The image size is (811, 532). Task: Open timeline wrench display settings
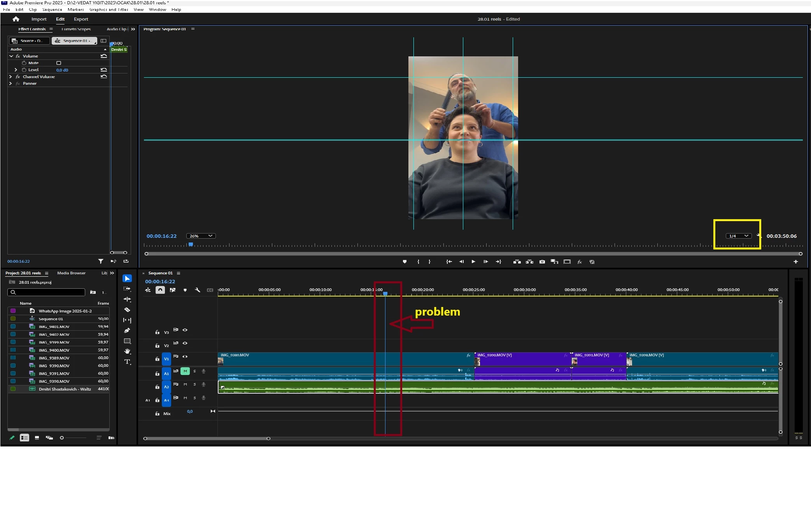198,290
